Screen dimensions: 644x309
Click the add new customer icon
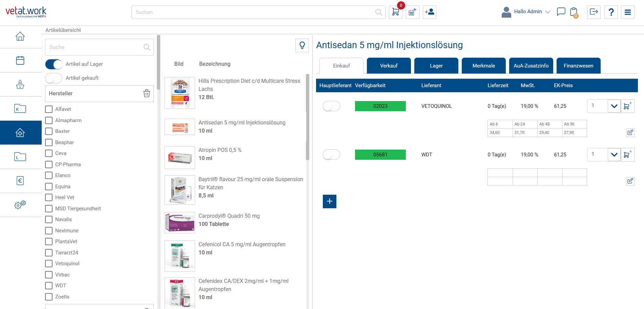pos(429,12)
